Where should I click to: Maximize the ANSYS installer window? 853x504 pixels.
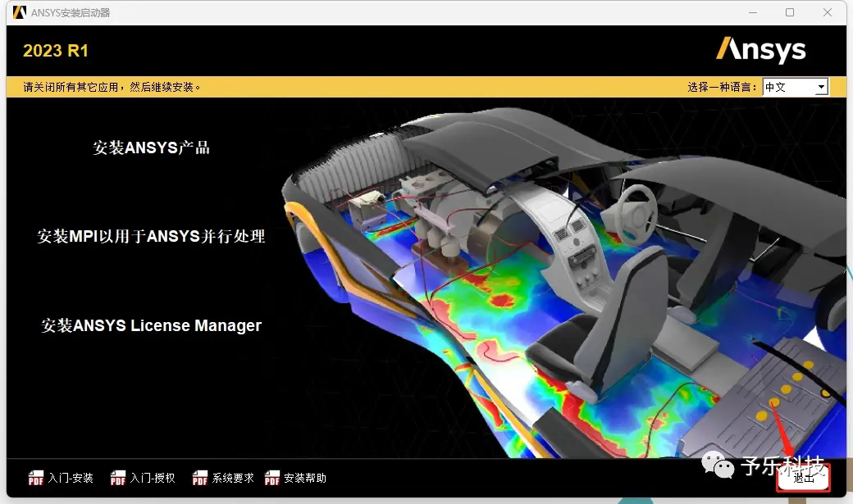click(x=790, y=12)
